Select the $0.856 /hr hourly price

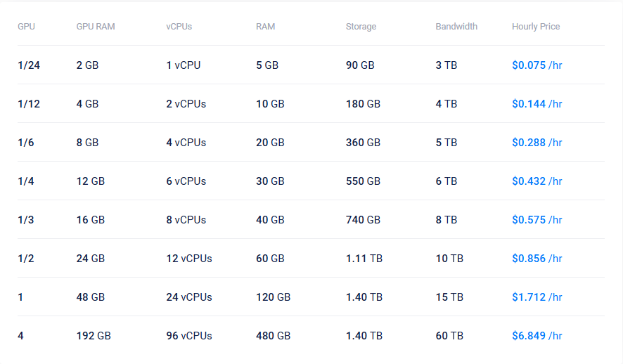click(537, 259)
